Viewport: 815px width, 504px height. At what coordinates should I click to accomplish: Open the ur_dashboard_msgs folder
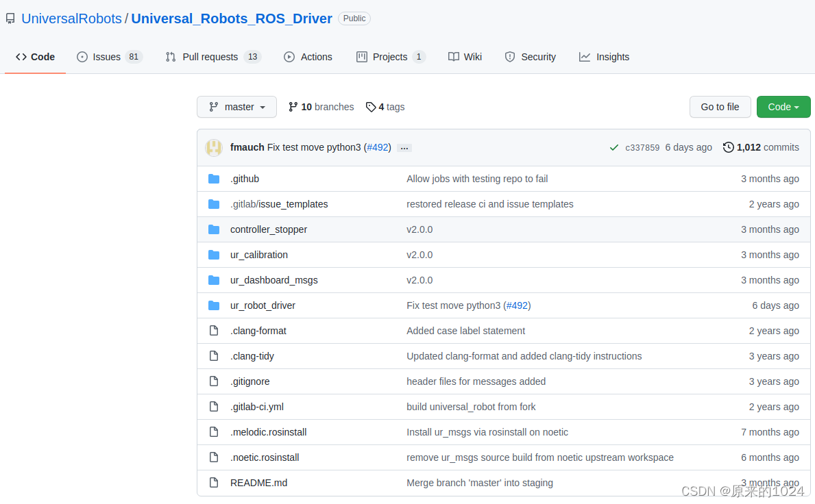[x=274, y=280]
